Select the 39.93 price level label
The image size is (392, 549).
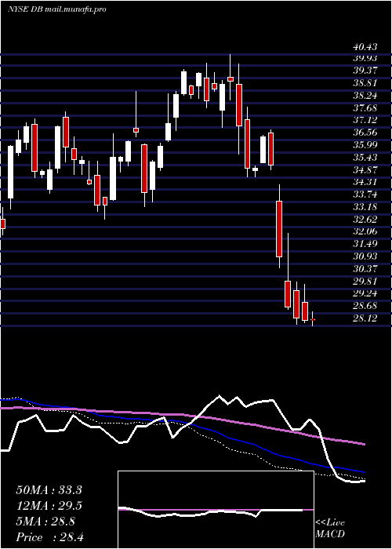(x=365, y=58)
